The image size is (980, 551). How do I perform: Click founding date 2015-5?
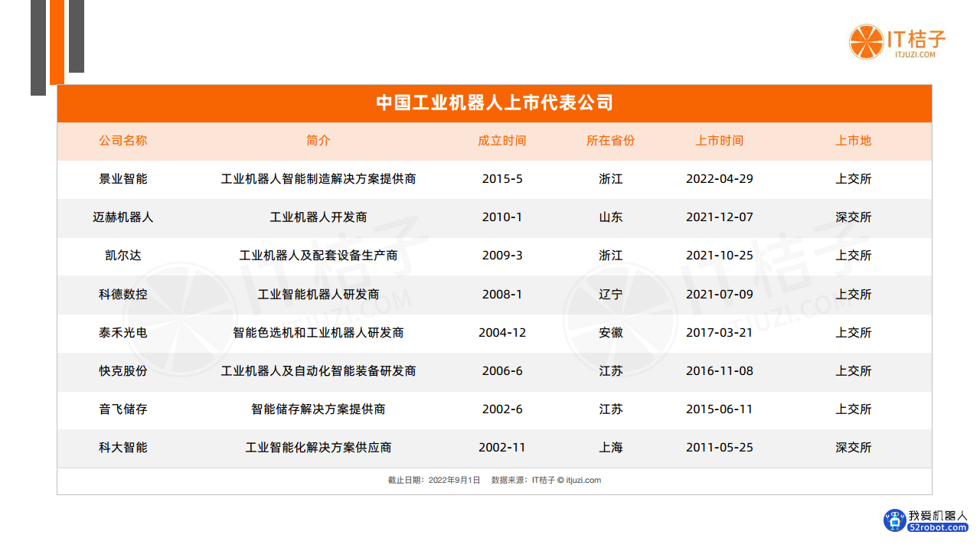click(502, 179)
